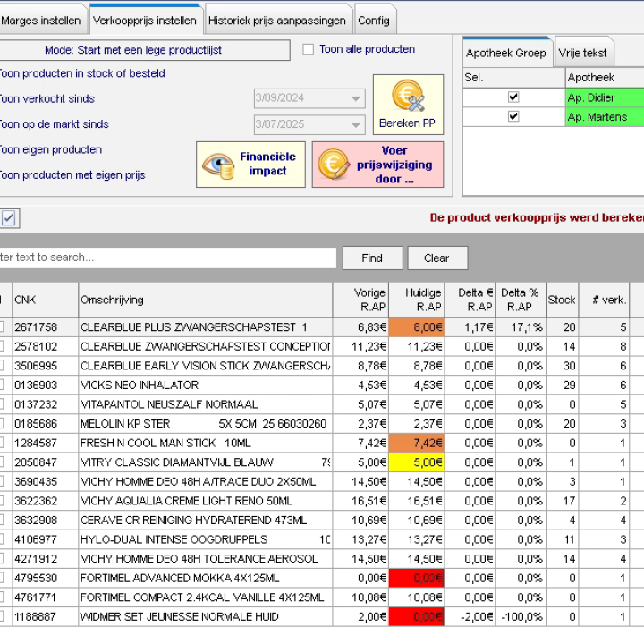Select VICHY HOMME DEO 48H A/TRACE DUO row
The width and height of the screenshot is (644, 644).
pos(206,481)
